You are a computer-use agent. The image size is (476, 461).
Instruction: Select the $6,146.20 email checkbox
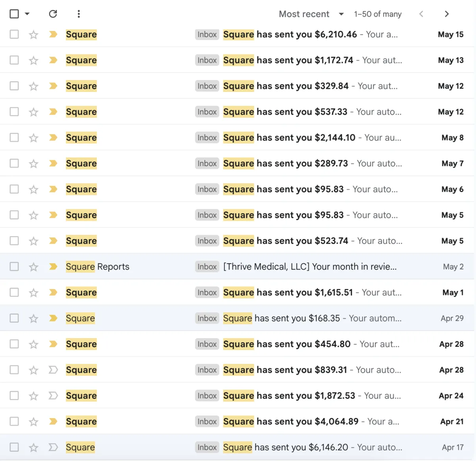[14, 447]
